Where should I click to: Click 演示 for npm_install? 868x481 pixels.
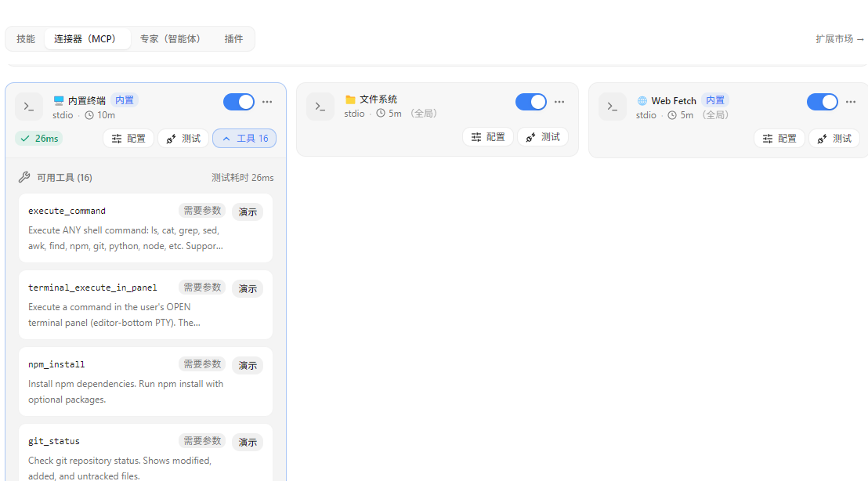pyautogui.click(x=248, y=366)
